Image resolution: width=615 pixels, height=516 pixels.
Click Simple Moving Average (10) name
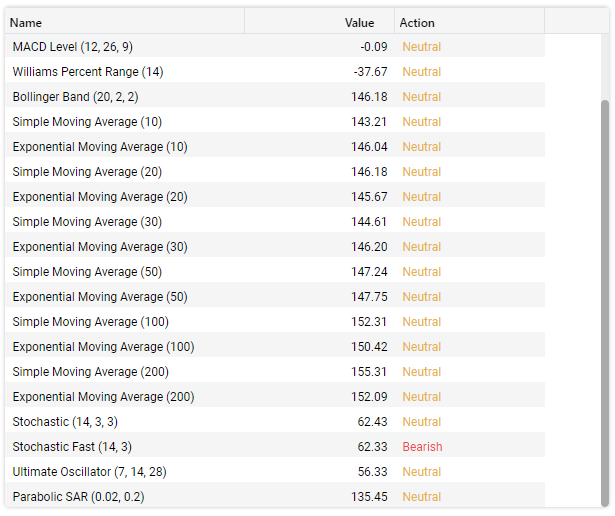[87, 122]
